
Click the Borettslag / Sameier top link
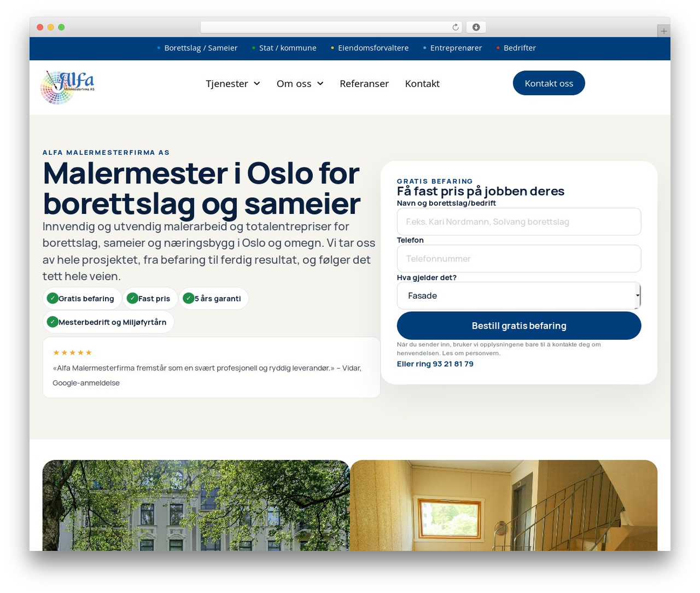pyautogui.click(x=201, y=48)
